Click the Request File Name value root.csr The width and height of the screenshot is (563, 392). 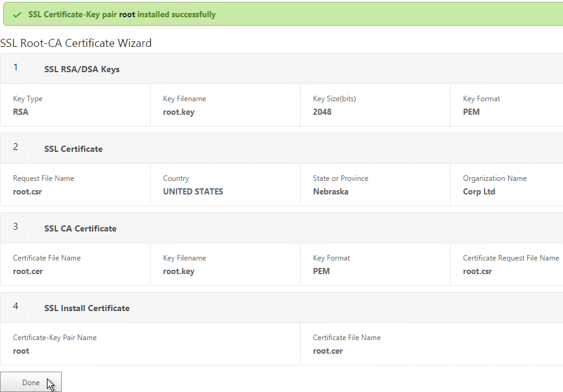[x=28, y=192]
